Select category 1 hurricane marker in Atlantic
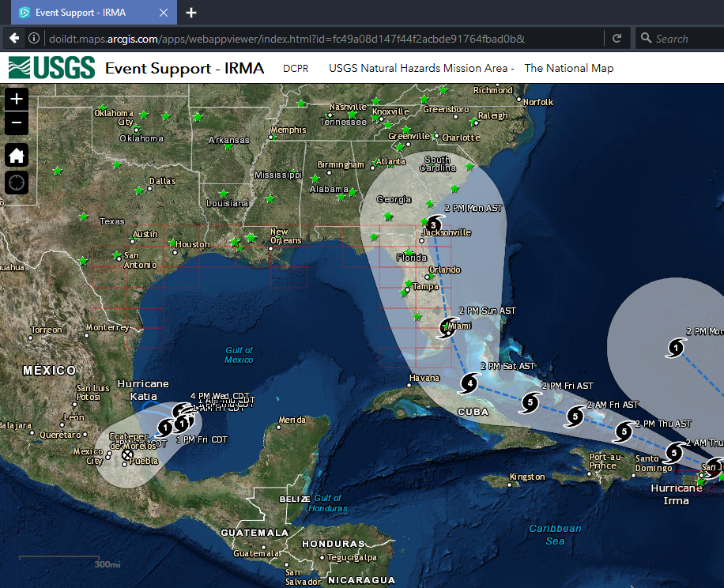724x588 pixels. click(676, 348)
